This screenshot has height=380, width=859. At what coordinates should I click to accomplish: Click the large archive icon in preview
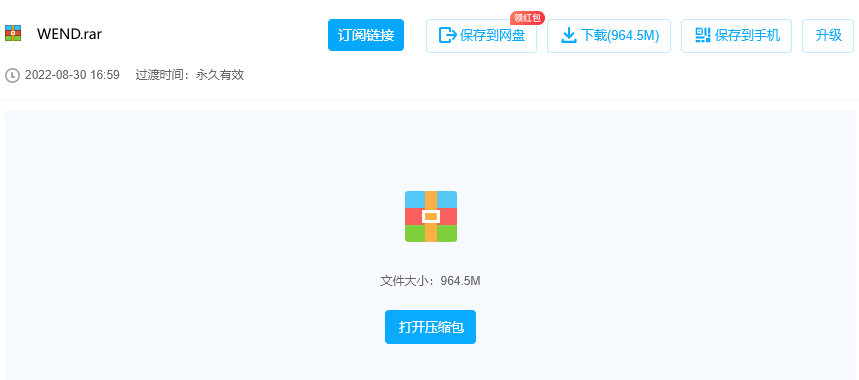click(431, 216)
